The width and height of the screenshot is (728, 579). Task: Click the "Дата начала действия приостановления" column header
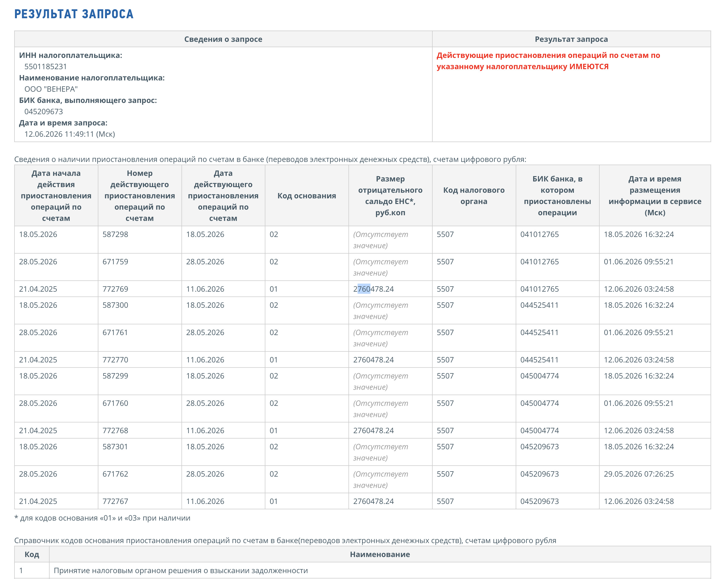[x=56, y=196]
